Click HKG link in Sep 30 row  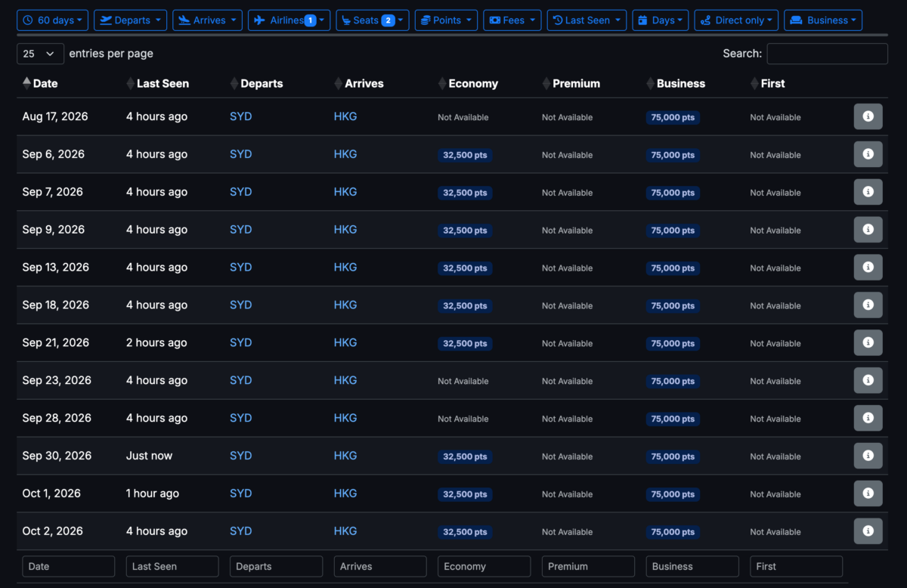pyautogui.click(x=345, y=456)
